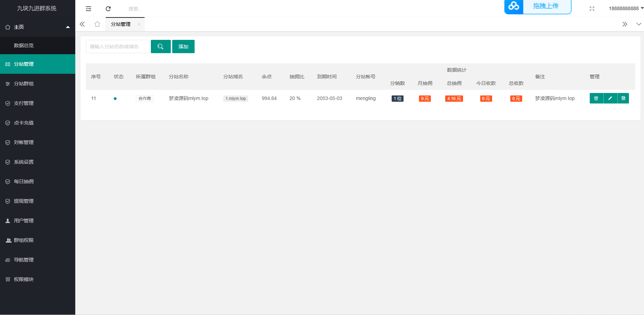Open the 18888888888 account dropdown

click(626, 8)
